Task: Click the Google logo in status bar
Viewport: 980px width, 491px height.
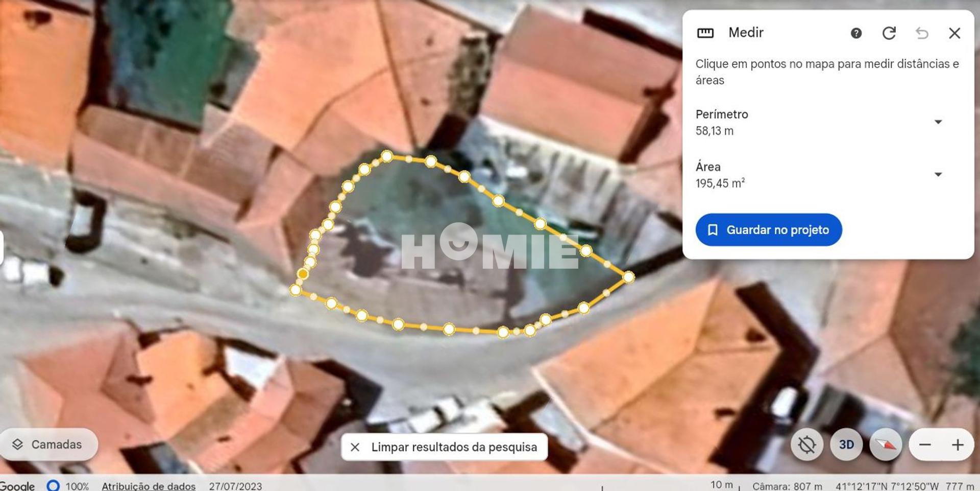Action: pos(17,486)
